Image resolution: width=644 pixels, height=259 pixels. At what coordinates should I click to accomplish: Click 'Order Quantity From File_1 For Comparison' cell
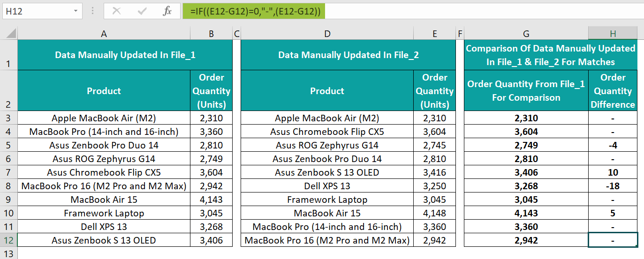click(526, 91)
